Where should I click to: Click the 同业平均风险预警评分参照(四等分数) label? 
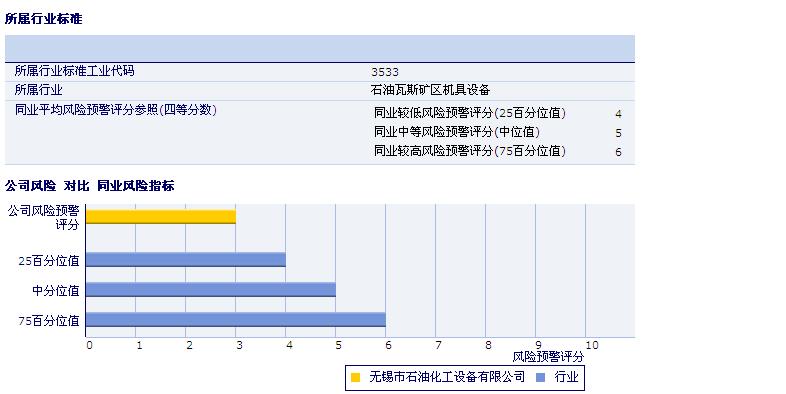(116, 110)
